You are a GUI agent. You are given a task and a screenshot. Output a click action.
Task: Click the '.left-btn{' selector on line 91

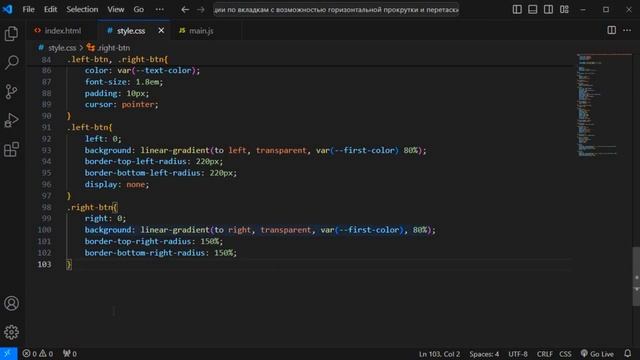click(x=90, y=127)
